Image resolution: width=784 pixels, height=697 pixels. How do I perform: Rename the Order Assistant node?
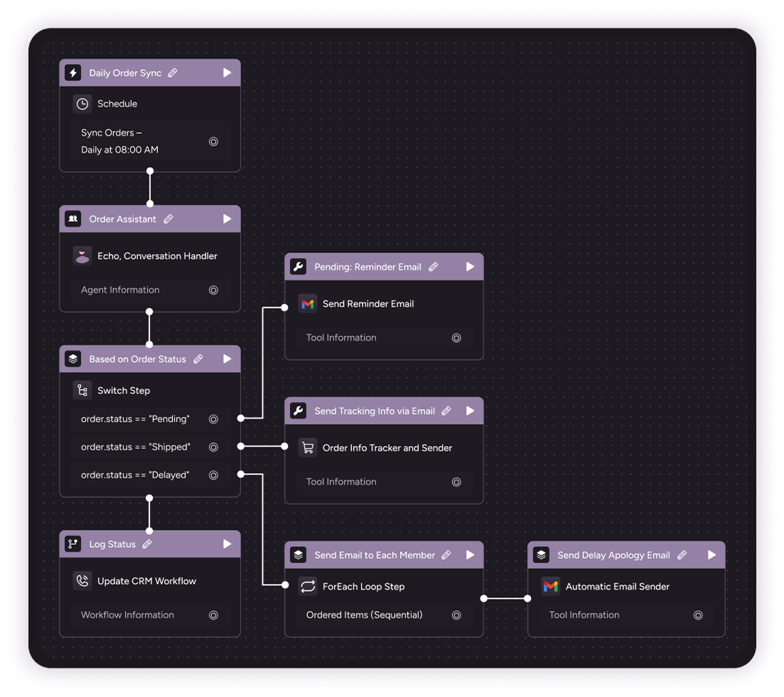click(168, 219)
